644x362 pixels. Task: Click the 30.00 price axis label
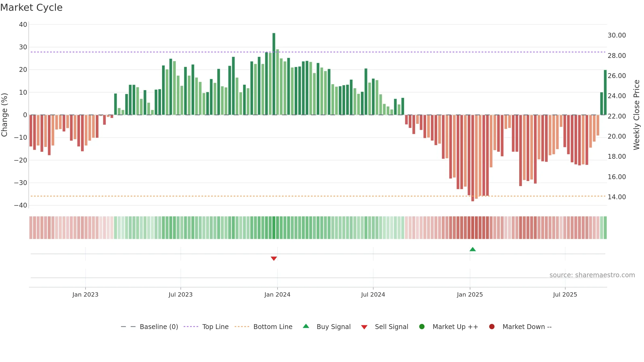617,35
